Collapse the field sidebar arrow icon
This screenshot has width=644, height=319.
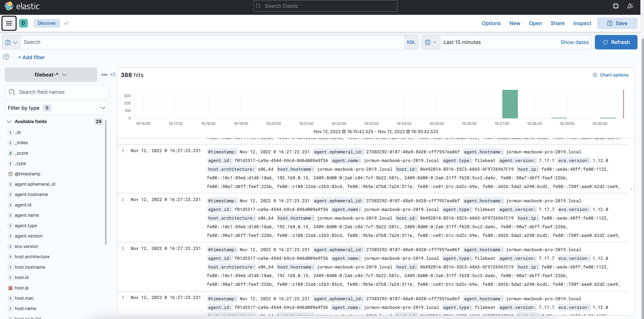coord(113,75)
